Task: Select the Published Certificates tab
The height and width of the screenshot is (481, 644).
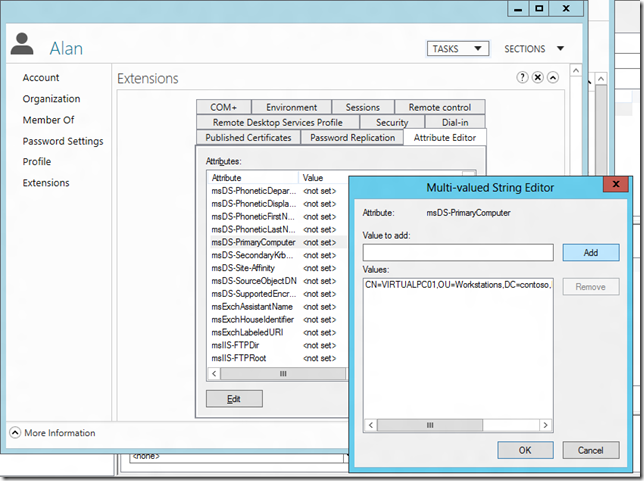Action: point(248,138)
